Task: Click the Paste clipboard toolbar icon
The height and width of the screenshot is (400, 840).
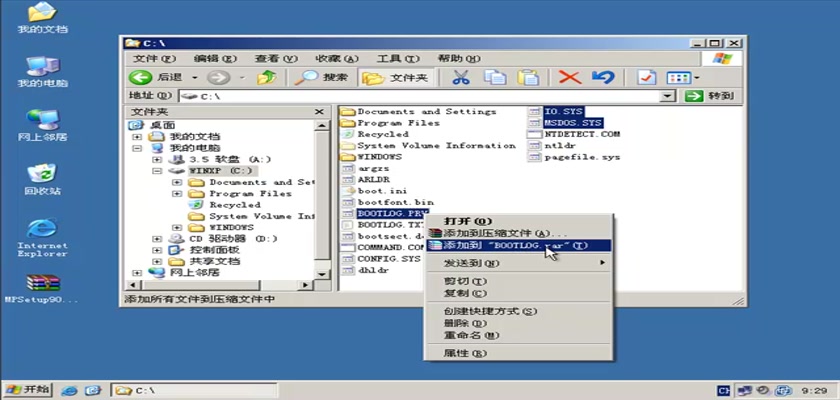Action: click(x=528, y=78)
